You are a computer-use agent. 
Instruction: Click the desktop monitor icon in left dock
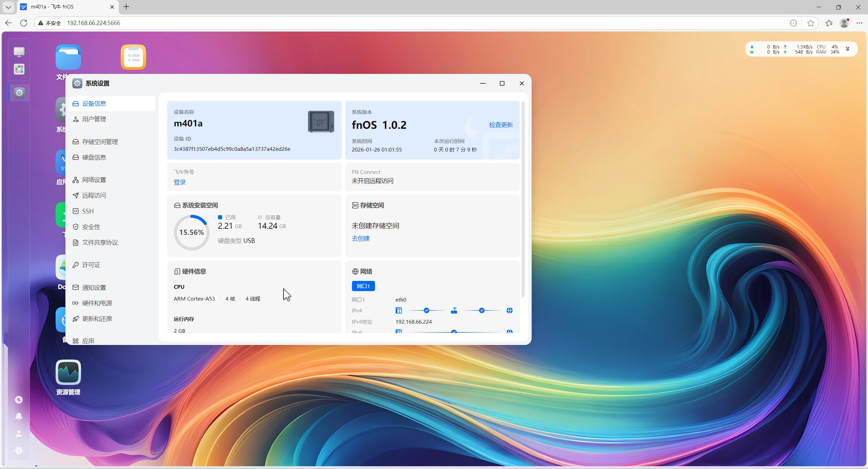(19, 52)
